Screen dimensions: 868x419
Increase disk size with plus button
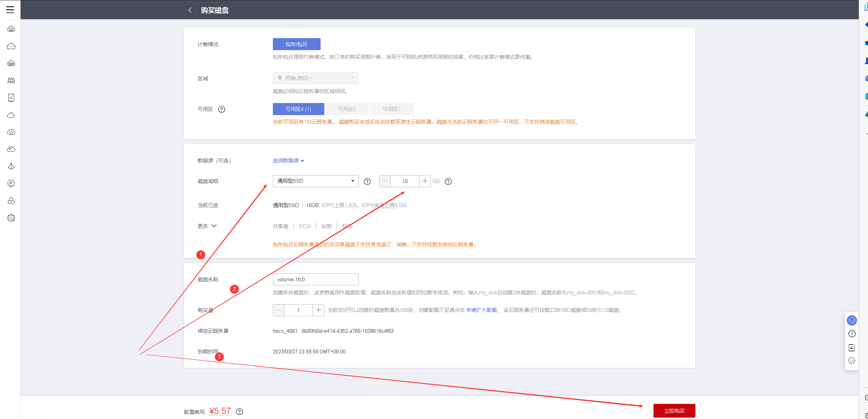(x=425, y=181)
